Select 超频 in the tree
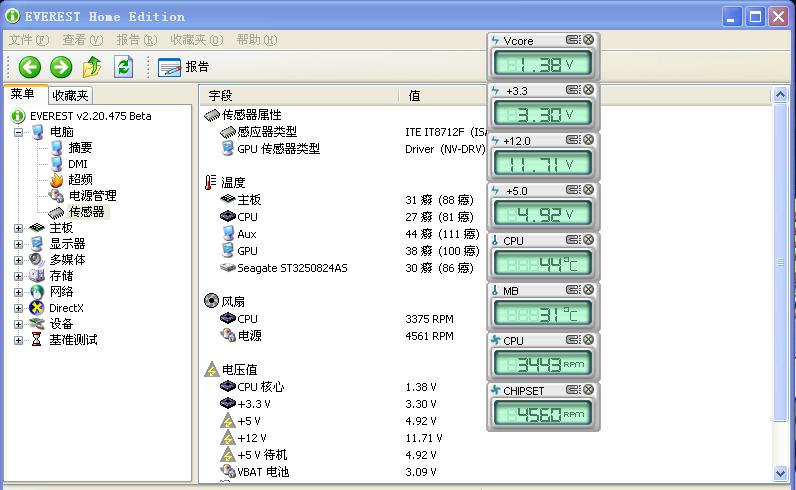Image resolution: width=796 pixels, height=490 pixels. point(80,180)
